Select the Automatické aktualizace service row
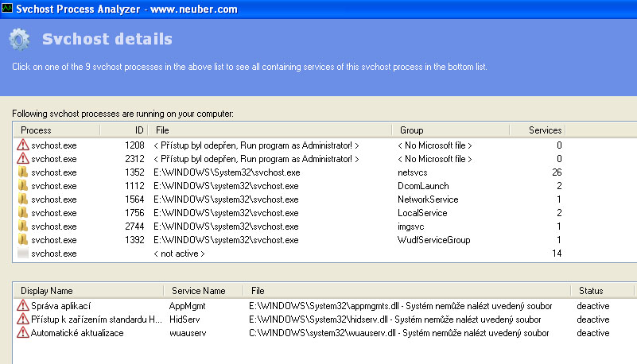This screenshot has height=364, width=637. [324, 333]
